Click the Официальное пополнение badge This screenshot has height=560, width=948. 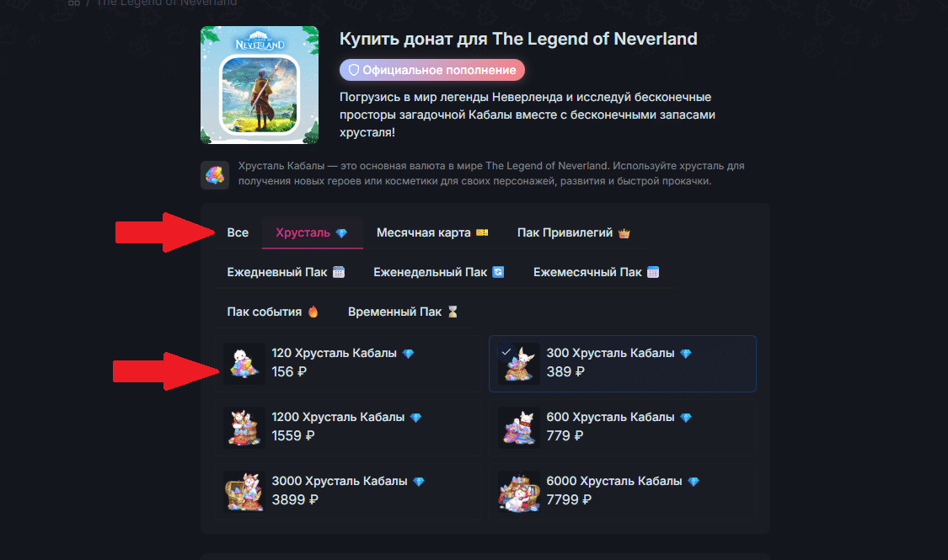[431, 70]
